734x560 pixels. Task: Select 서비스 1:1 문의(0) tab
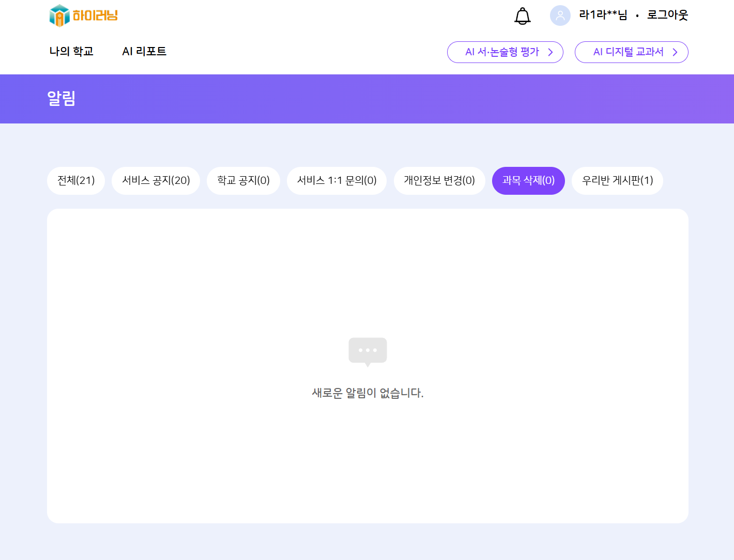(337, 180)
